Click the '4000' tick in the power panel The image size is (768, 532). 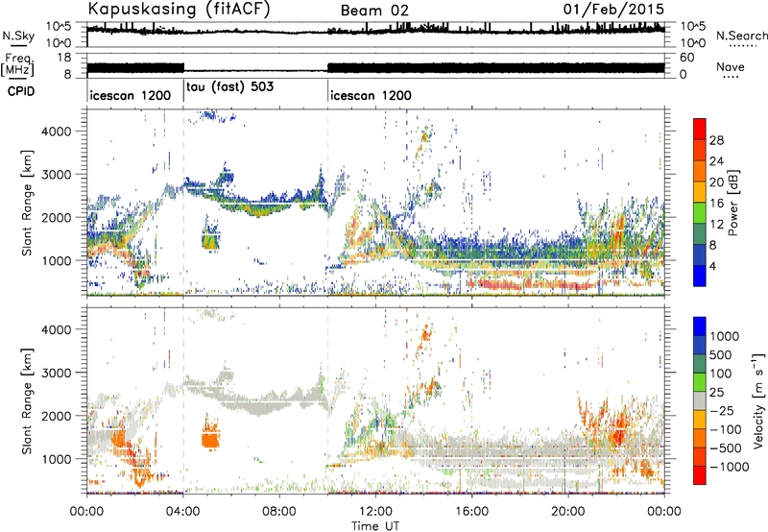tap(59, 132)
